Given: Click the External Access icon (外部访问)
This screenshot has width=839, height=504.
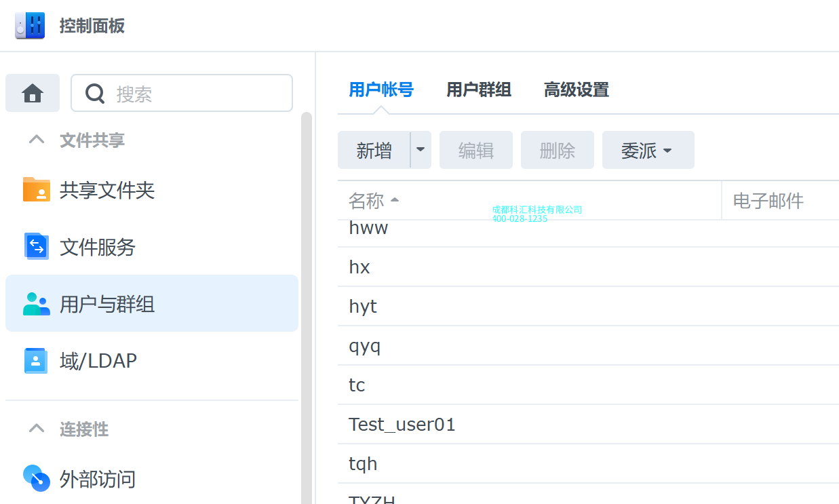Looking at the screenshot, I should [37, 478].
